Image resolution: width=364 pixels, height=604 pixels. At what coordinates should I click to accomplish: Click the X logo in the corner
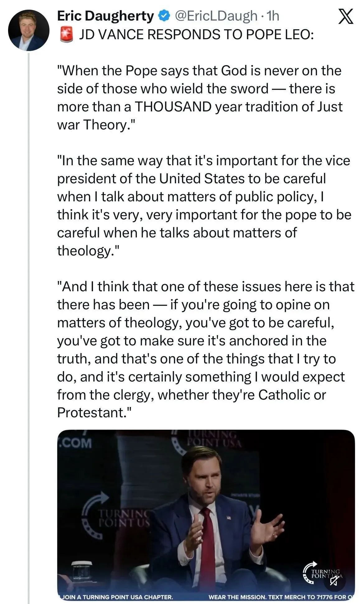pyautogui.click(x=345, y=16)
